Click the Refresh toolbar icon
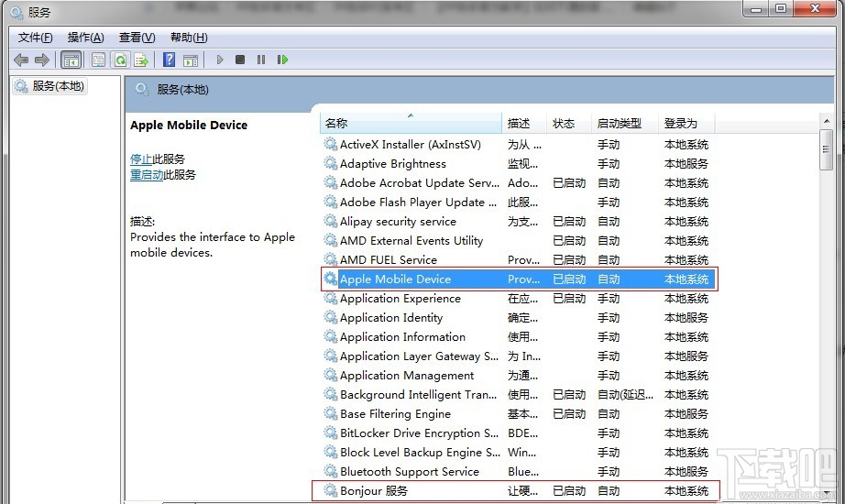This screenshot has width=845, height=504. (x=120, y=60)
